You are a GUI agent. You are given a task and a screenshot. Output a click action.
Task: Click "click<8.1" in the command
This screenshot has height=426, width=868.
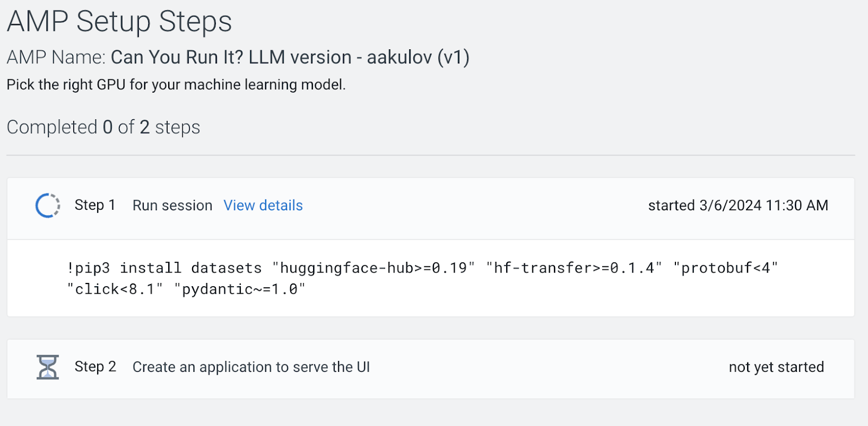tap(115, 289)
